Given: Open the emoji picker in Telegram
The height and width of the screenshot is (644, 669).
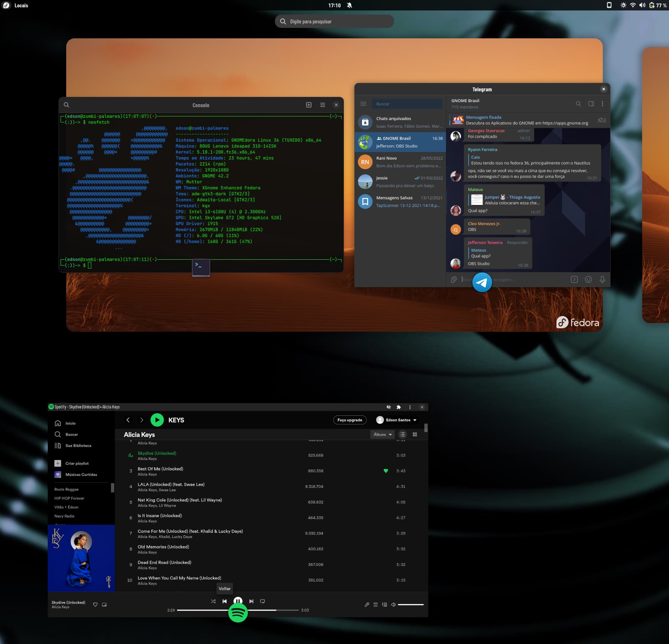Looking at the screenshot, I should click(589, 279).
